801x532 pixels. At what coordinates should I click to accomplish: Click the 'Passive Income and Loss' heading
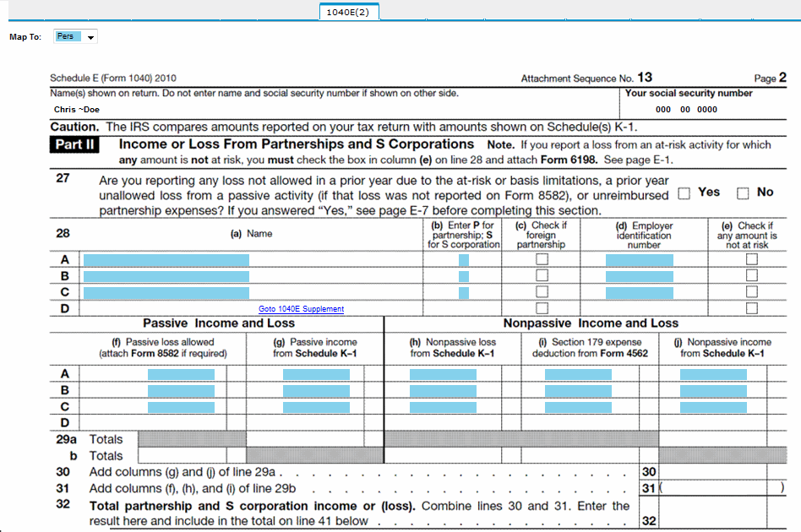[x=219, y=323]
